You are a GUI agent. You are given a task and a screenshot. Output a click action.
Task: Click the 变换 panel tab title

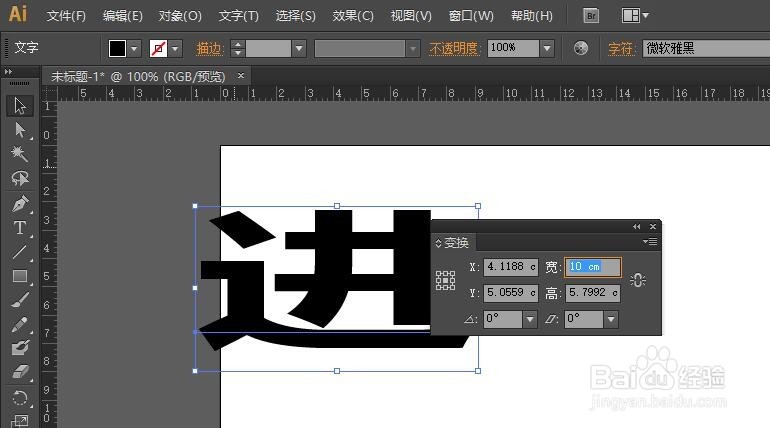456,243
